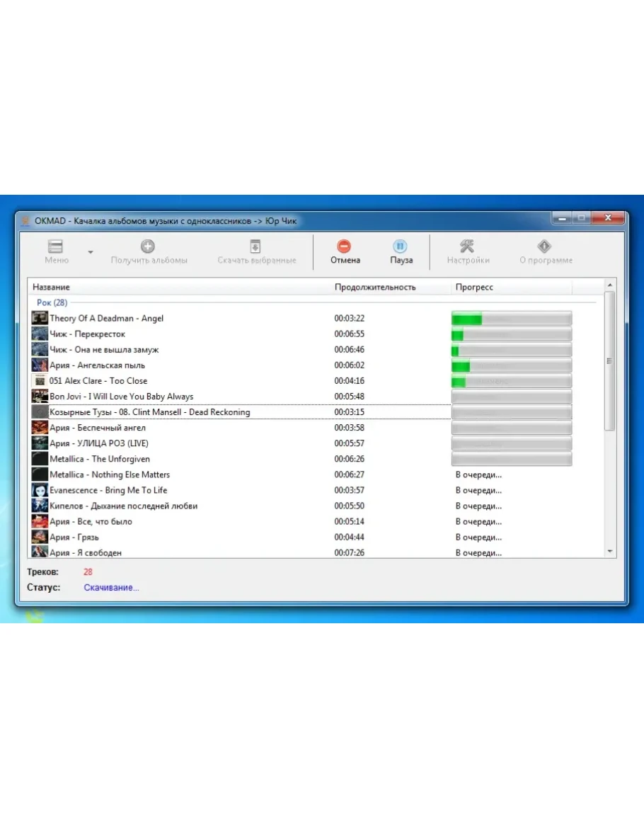The image size is (644, 818).
Task: Click the scrollbar up arrow in track list
Action: 610,285
